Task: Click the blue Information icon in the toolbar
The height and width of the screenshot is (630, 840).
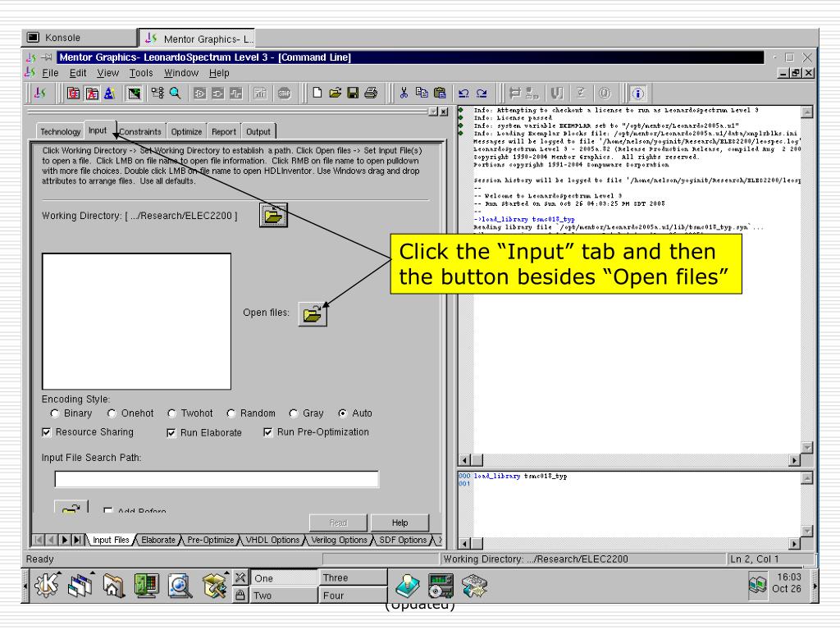Action: pos(637,94)
